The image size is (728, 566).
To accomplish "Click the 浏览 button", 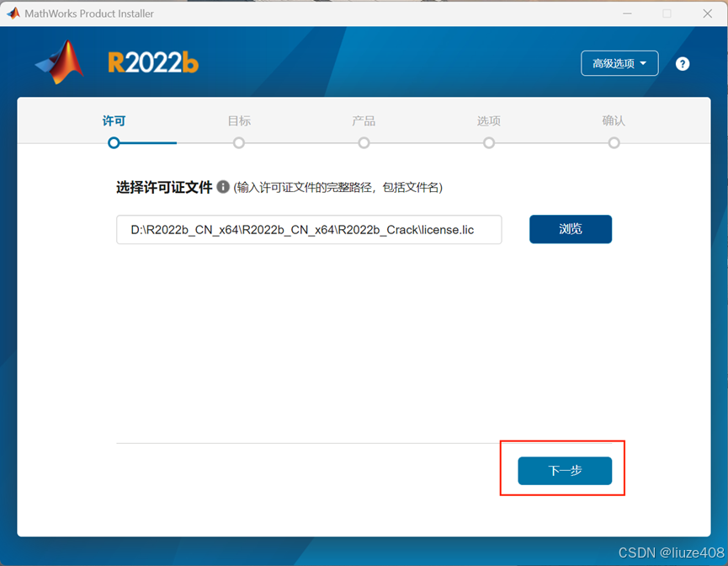I will 571,228.
